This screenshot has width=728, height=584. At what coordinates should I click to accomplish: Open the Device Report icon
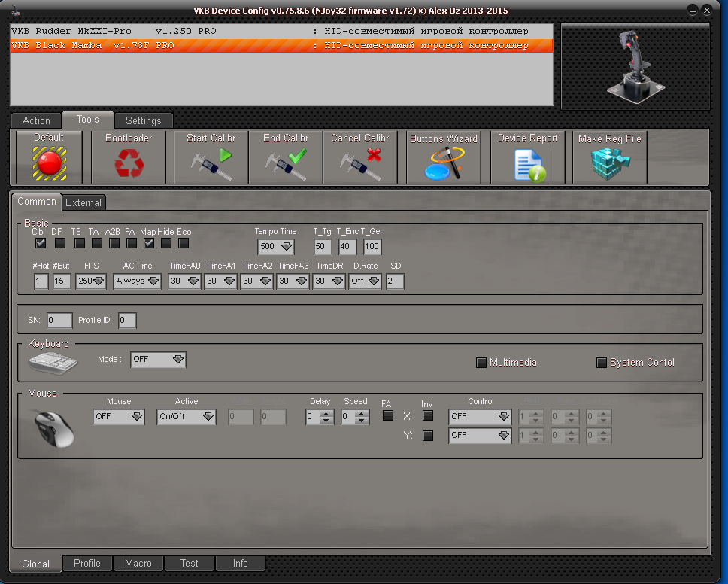click(529, 165)
